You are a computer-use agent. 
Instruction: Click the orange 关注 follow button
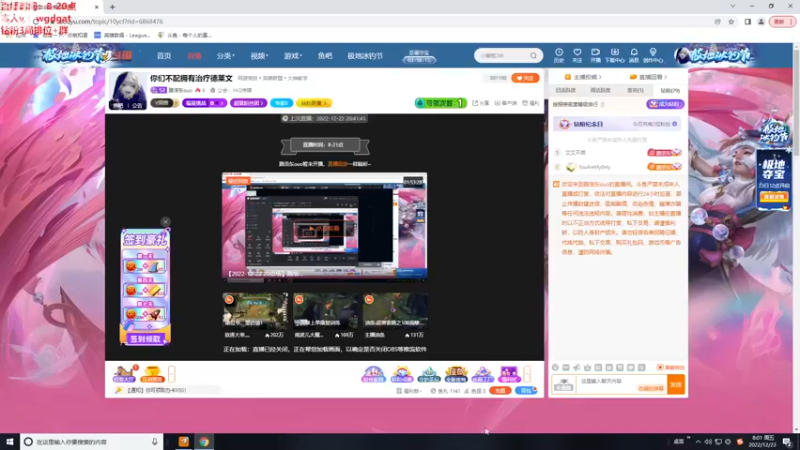(x=525, y=78)
